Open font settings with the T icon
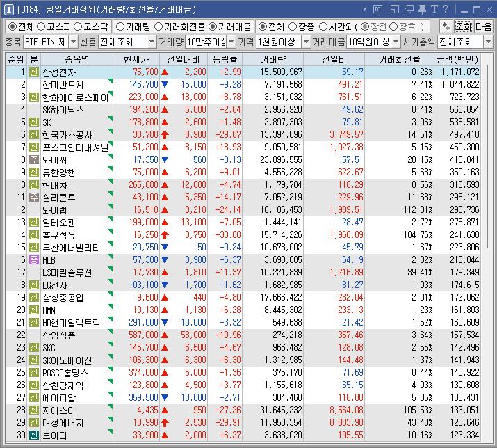Image resolution: width=497 pixels, height=448 pixels. pos(434,9)
